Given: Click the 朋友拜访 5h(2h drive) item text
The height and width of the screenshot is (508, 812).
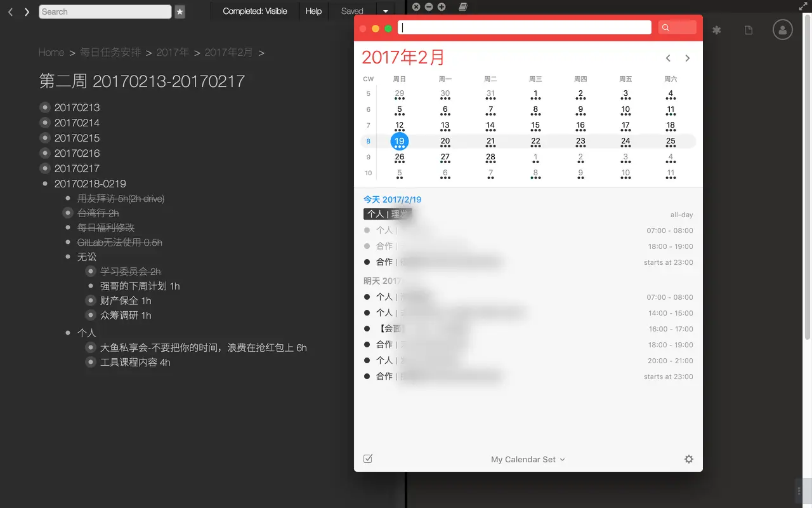Looking at the screenshot, I should tap(121, 199).
